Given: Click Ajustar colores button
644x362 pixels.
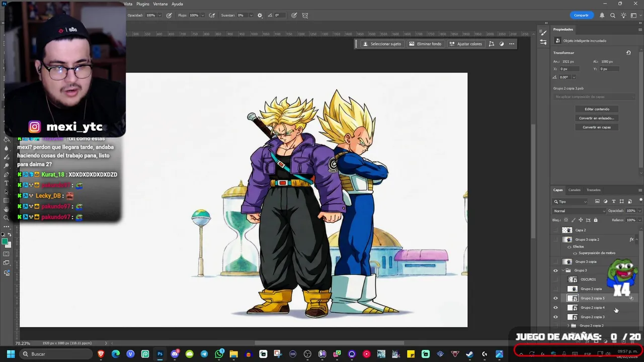Looking at the screenshot, I should tap(465, 44).
